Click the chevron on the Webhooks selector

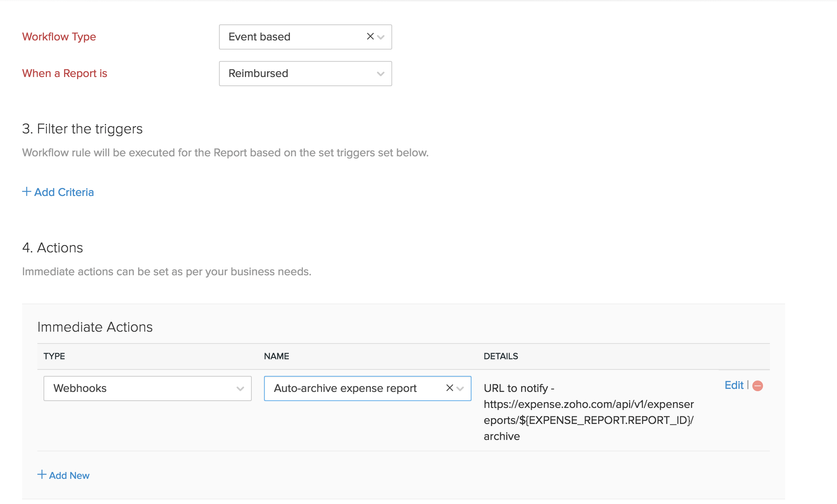point(240,388)
